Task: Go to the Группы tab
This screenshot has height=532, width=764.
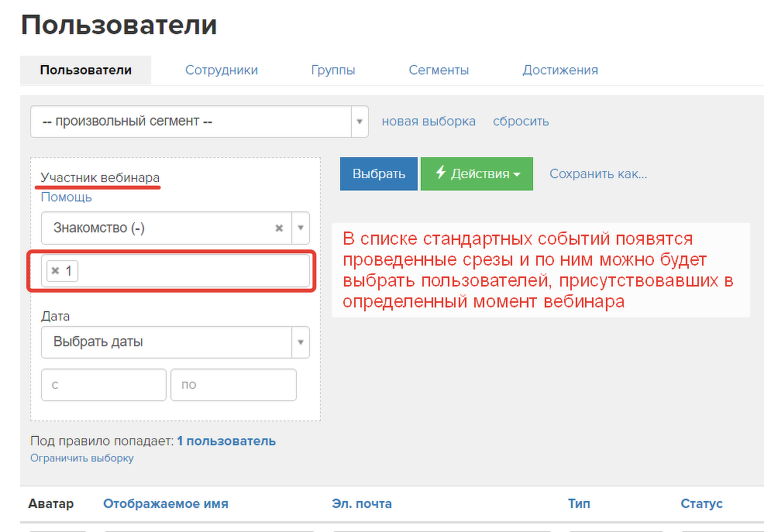Action: 333,70
